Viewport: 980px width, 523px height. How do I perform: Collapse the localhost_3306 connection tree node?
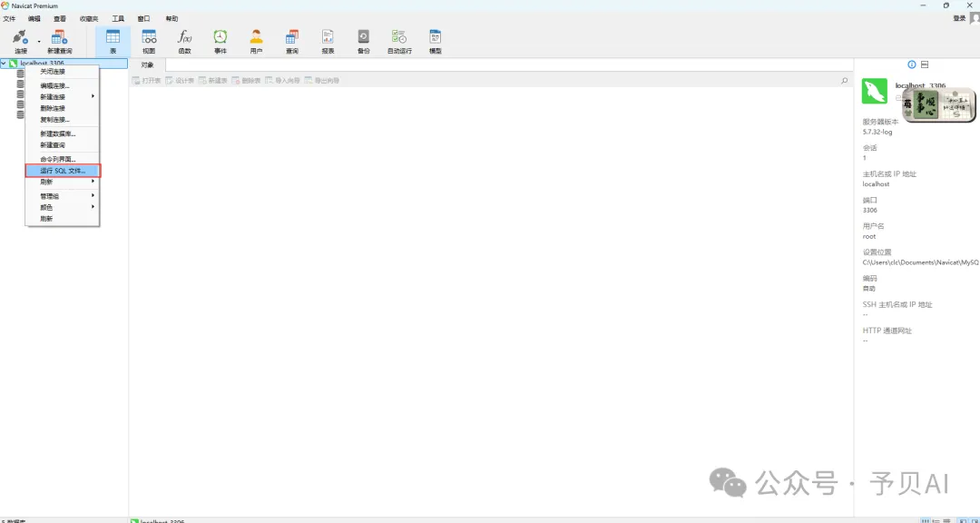coord(5,64)
